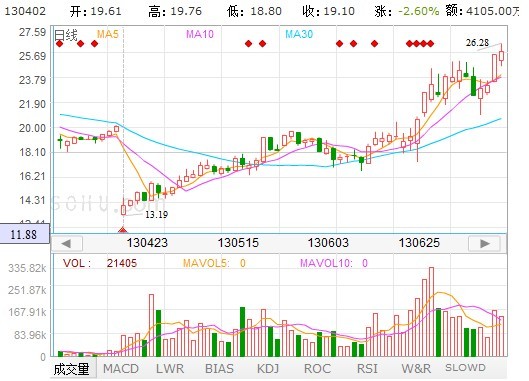Screen dimensions: 529x381
Task: Click the 27.59 price axis label
Action: 32,32
